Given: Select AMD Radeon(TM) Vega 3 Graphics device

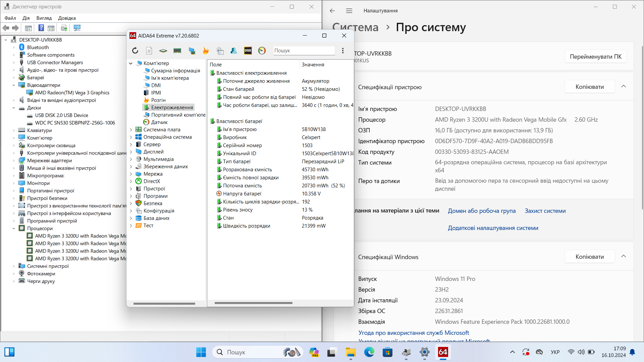Looking at the screenshot, I should point(72,93).
